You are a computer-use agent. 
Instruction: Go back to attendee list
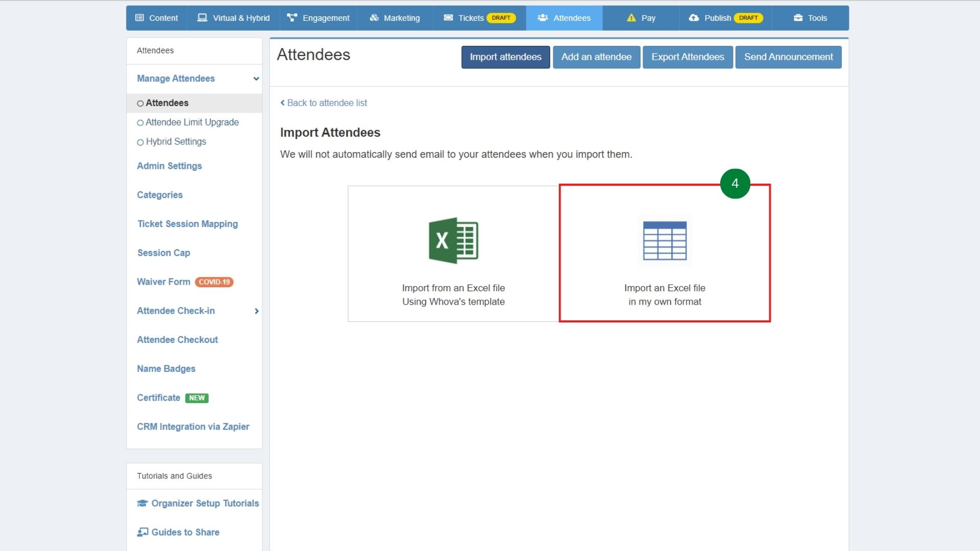[x=324, y=103]
